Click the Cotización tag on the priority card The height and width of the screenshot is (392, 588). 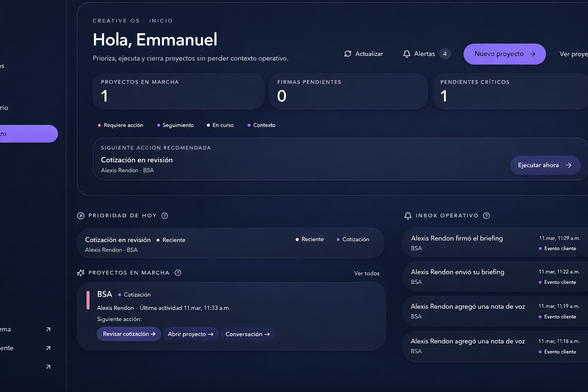[x=353, y=239]
